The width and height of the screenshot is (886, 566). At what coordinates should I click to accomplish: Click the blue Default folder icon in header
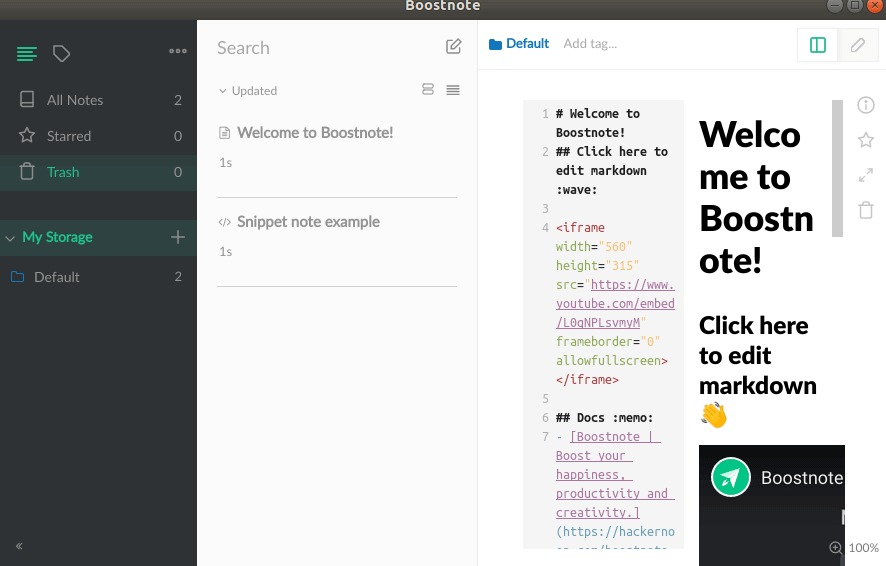(496, 44)
